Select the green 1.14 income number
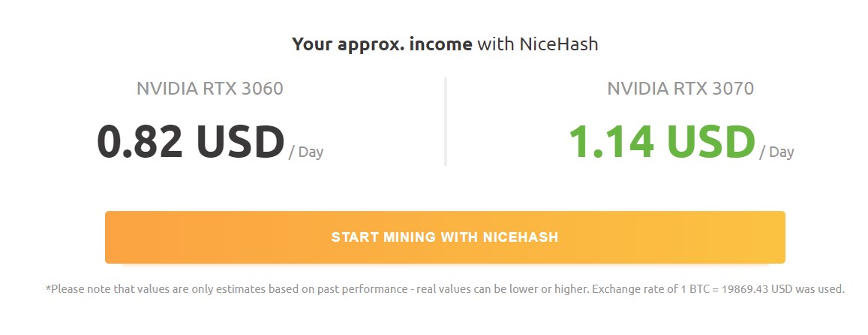Image resolution: width=868 pixels, height=335 pixels. [611, 142]
